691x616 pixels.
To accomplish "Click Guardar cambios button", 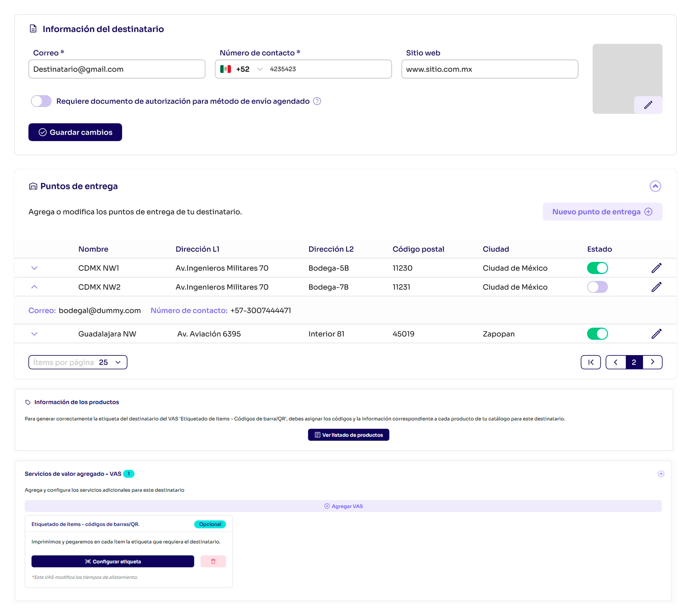I will click(75, 132).
